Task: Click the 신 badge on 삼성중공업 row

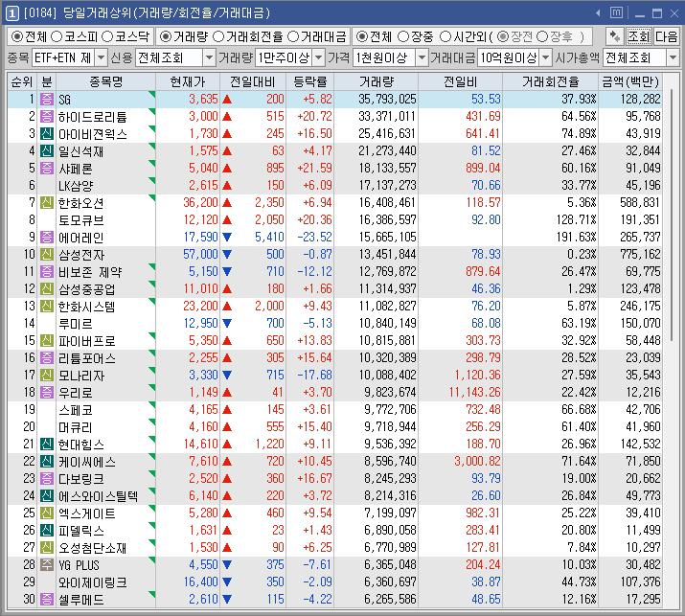Action: pos(47,288)
